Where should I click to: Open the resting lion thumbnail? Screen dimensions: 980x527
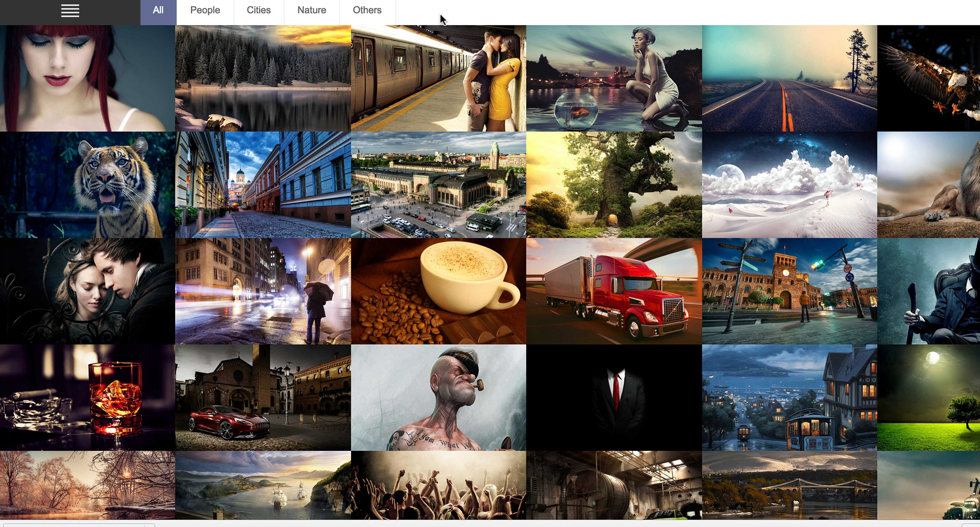pos(929,185)
